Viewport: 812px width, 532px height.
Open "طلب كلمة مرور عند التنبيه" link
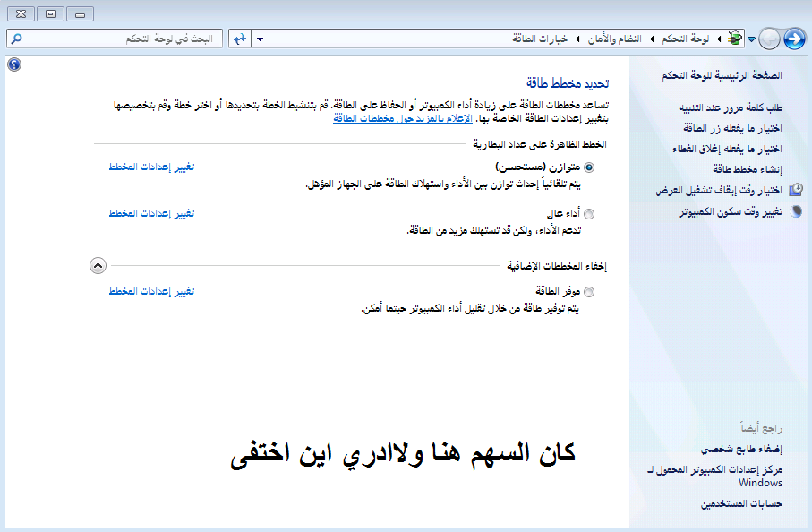click(x=731, y=107)
